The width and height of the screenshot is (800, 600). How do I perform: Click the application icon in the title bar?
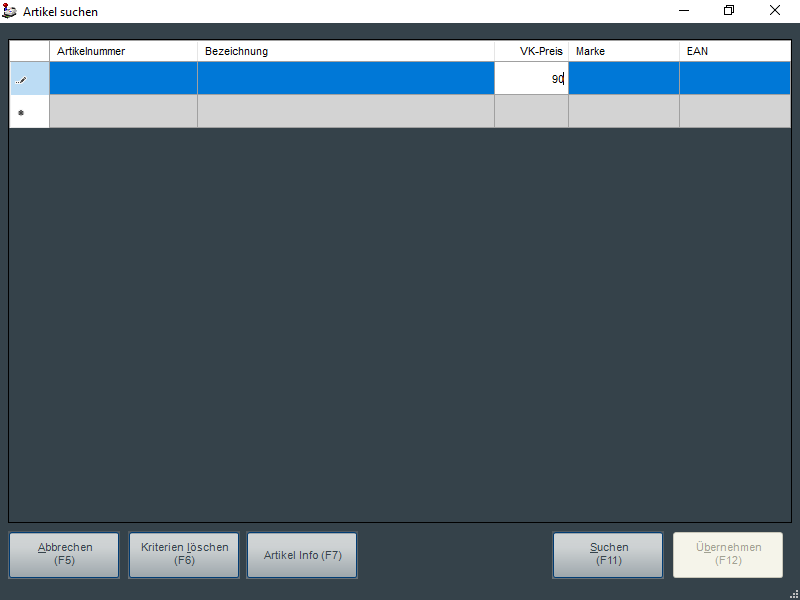(10, 11)
